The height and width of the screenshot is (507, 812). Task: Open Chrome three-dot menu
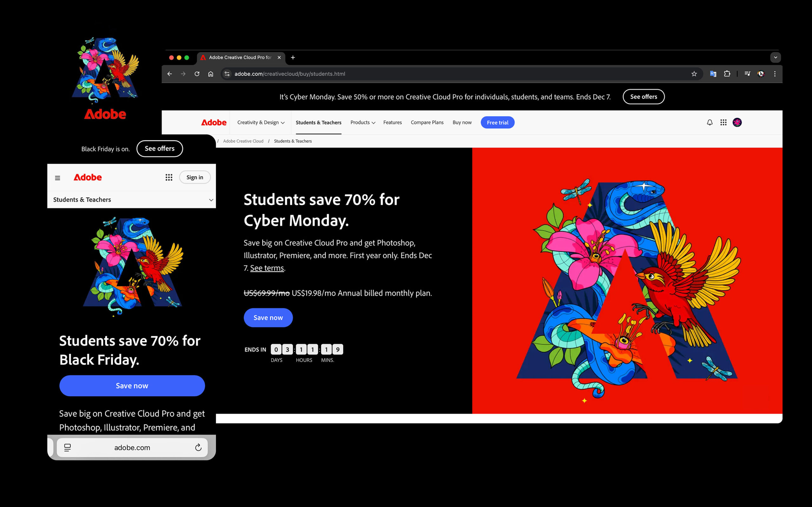coord(775,74)
